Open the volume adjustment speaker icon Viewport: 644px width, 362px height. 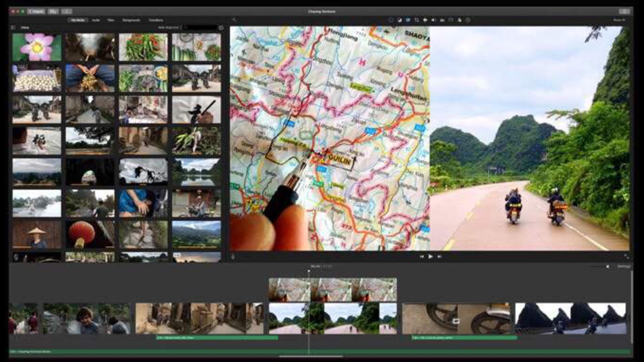[434, 20]
